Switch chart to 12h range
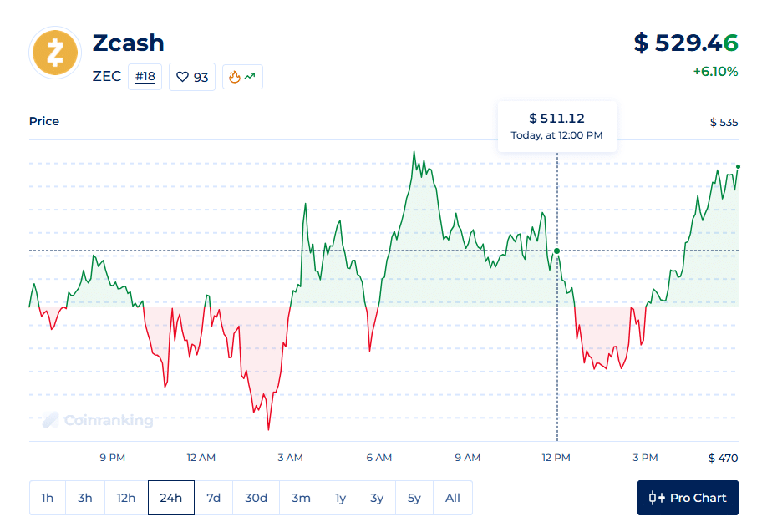 point(126,498)
